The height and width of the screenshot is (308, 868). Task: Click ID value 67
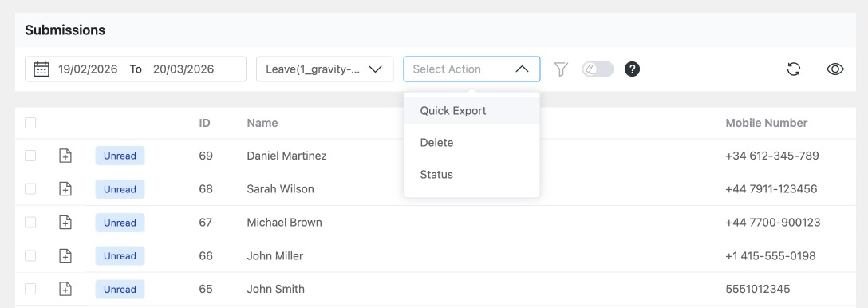(x=206, y=223)
